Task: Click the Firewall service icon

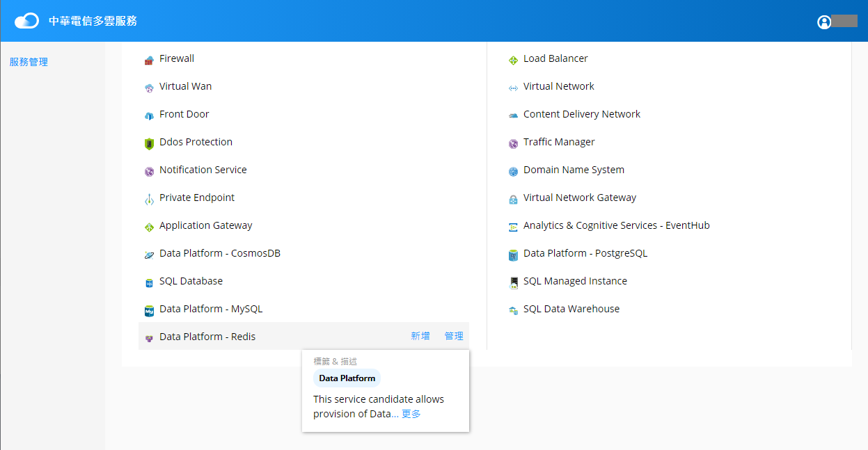Action: pos(149,61)
